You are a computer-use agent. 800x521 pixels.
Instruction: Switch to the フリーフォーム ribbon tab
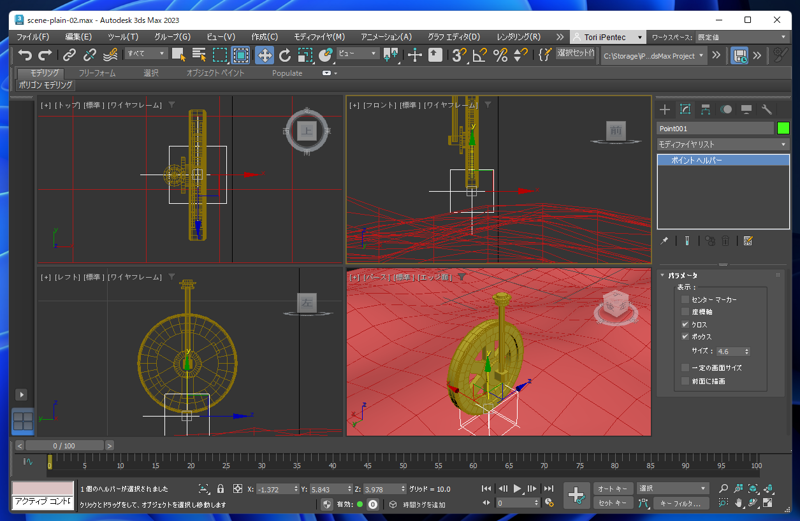pyautogui.click(x=97, y=73)
